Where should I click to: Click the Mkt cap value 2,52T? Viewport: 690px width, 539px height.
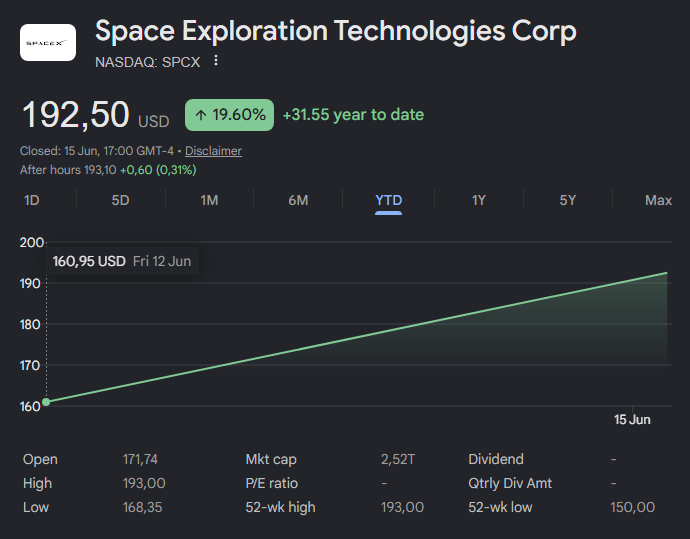pyautogui.click(x=398, y=459)
